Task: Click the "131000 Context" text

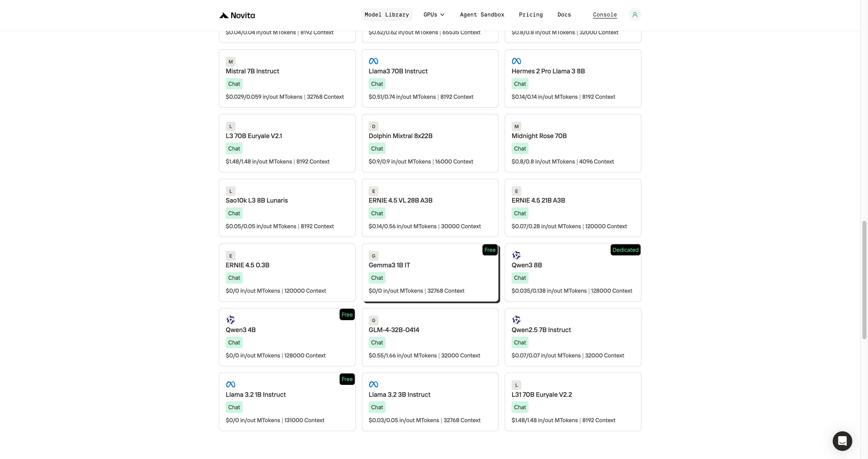Action: [x=304, y=420]
